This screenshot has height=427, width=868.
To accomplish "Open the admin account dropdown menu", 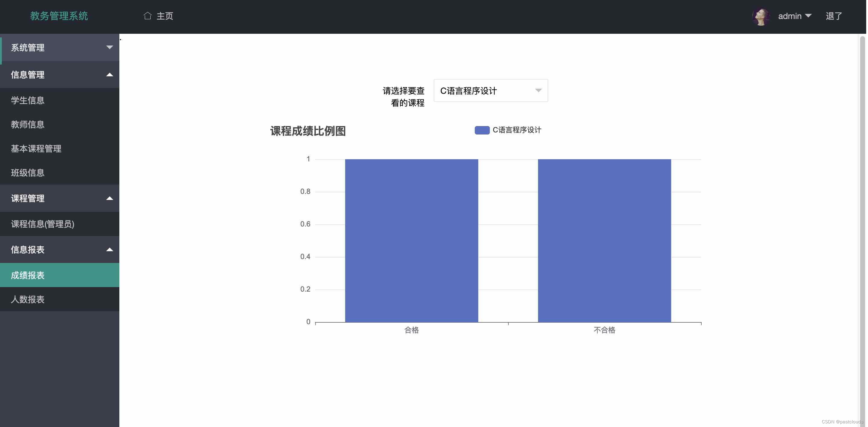I will click(x=795, y=15).
